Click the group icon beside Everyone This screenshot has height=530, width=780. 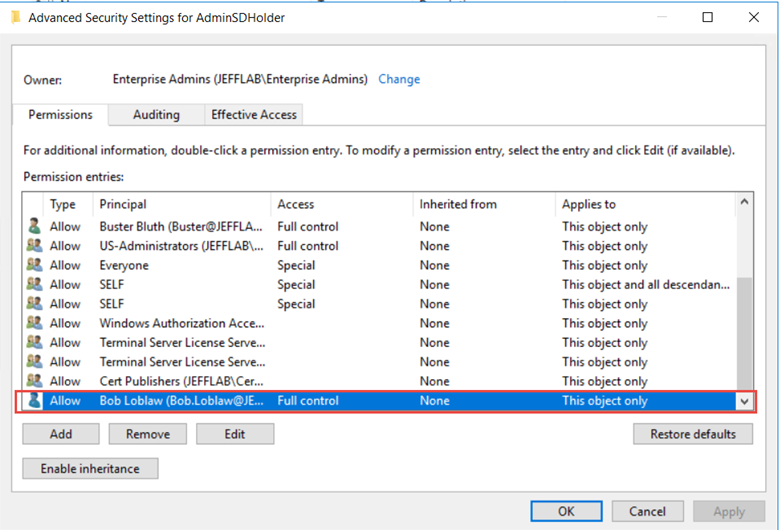tap(34, 265)
